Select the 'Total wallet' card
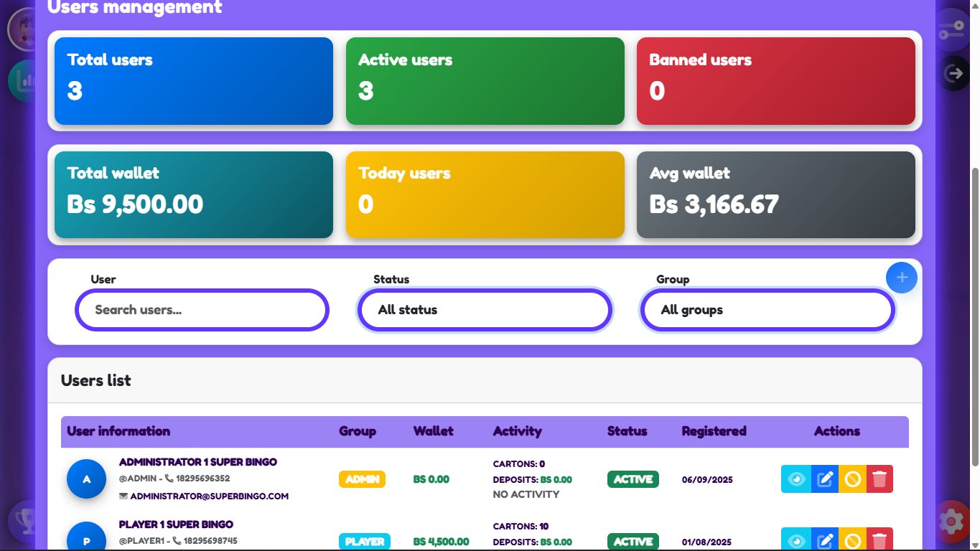Viewport: 980px width, 551px height. [194, 194]
